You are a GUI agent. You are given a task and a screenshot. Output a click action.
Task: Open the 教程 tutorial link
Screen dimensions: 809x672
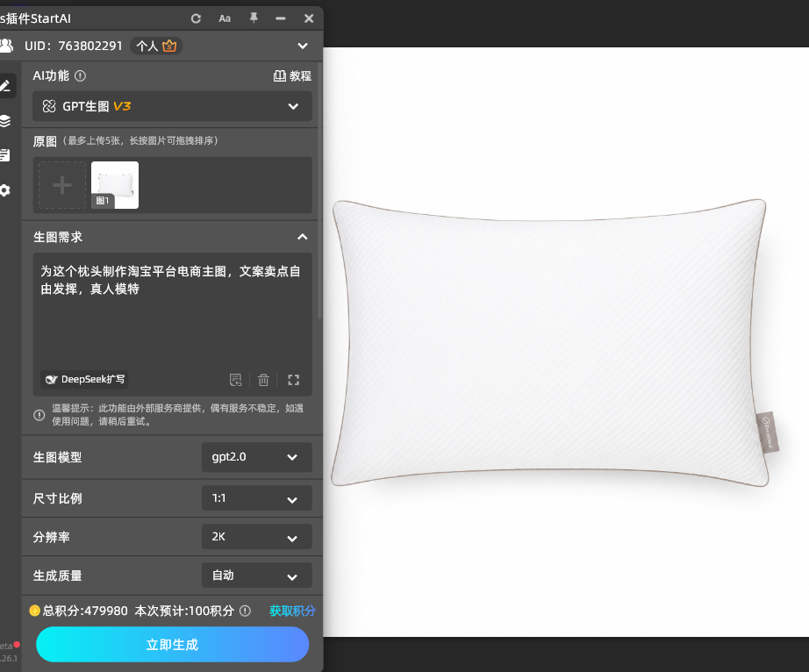click(292, 75)
